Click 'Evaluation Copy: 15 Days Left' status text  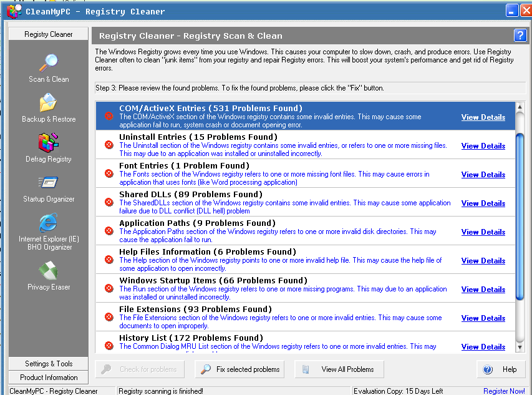[398, 391]
